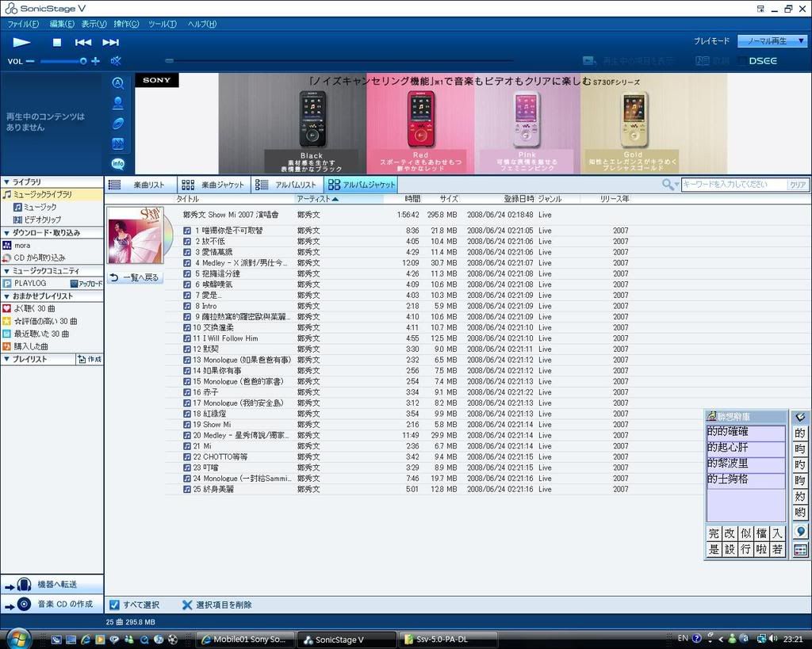The height and width of the screenshot is (649, 812).
Task: Mute the audio with speaker icon
Action: [116, 61]
